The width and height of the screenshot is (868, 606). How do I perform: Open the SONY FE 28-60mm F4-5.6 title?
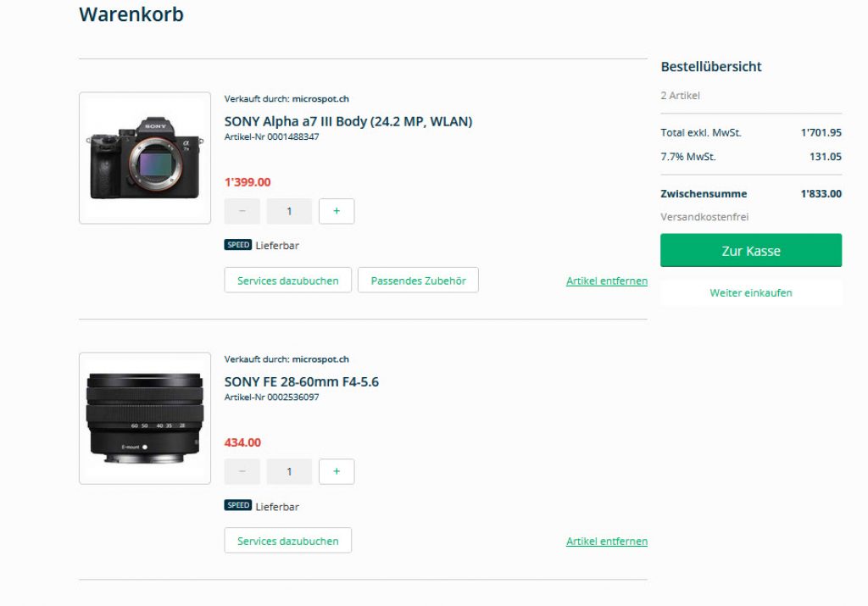(301, 381)
